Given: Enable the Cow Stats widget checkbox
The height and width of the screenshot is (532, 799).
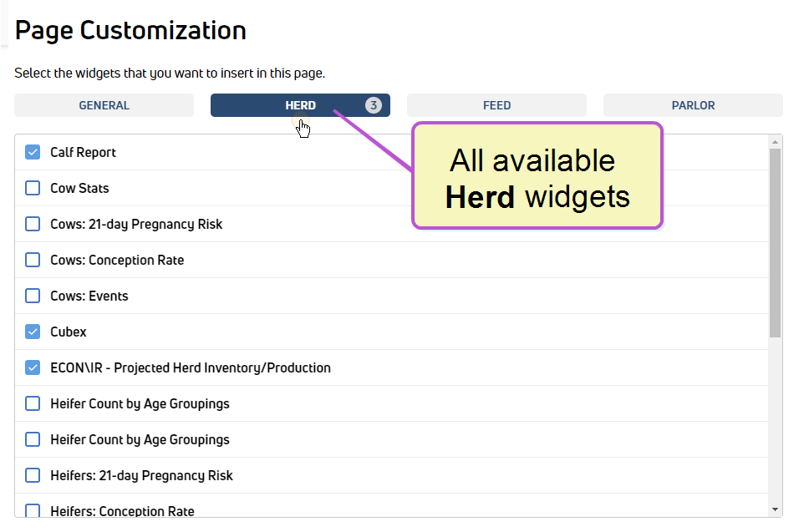Looking at the screenshot, I should 33,188.
